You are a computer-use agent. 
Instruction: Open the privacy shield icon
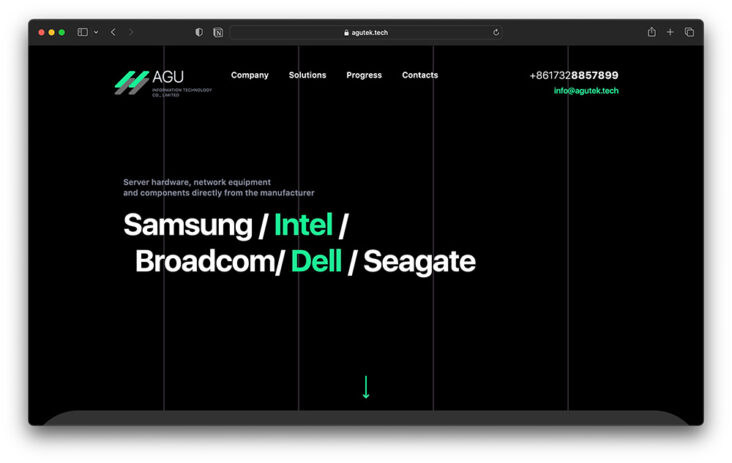point(199,32)
